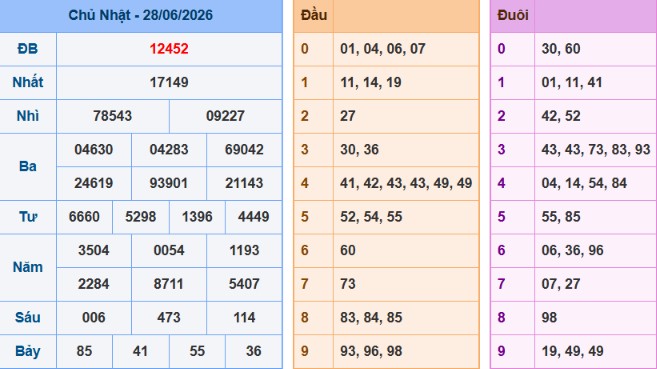Screen dimensions: 657x369
Task: Select Đuôi row 5 values 55, 85
Action: tap(561, 217)
